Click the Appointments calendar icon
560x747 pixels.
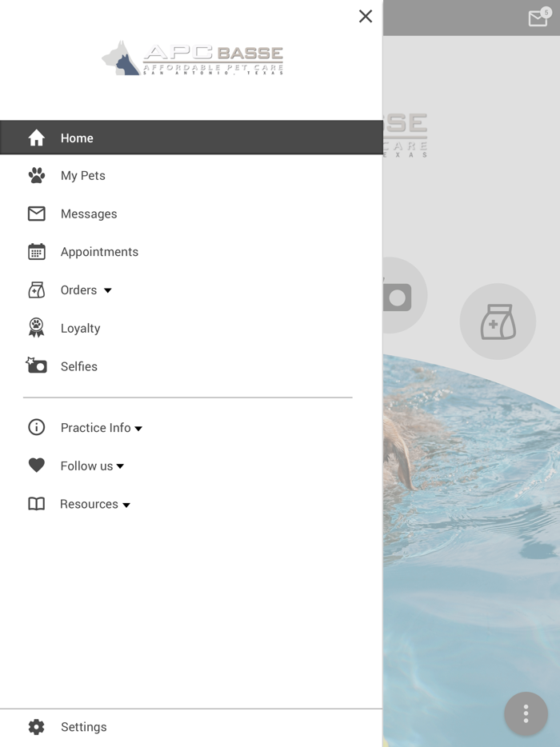(36, 252)
